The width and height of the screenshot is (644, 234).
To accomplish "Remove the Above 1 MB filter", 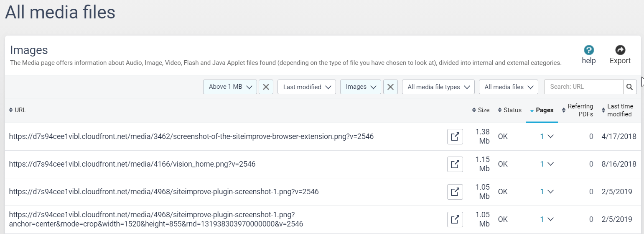I will click(266, 87).
